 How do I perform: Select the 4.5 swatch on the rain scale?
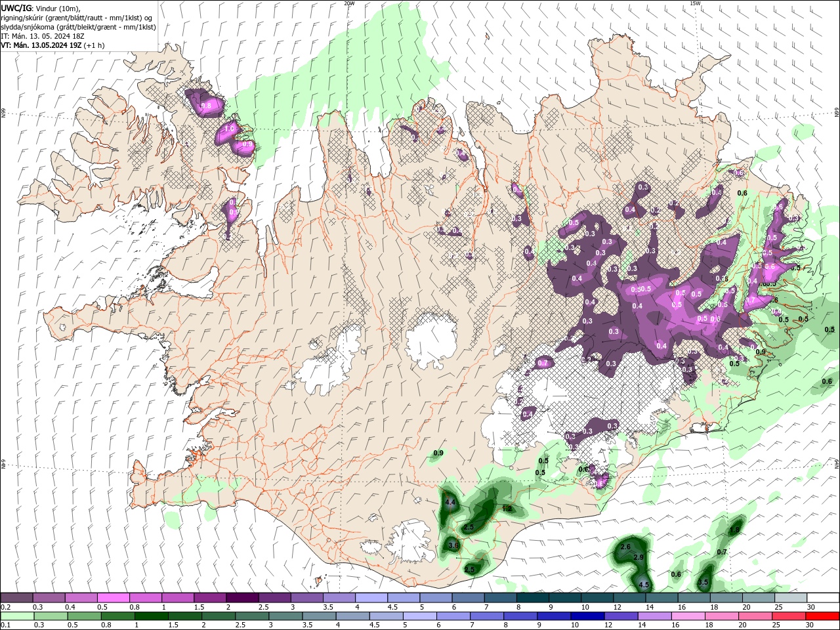[x=386, y=616]
